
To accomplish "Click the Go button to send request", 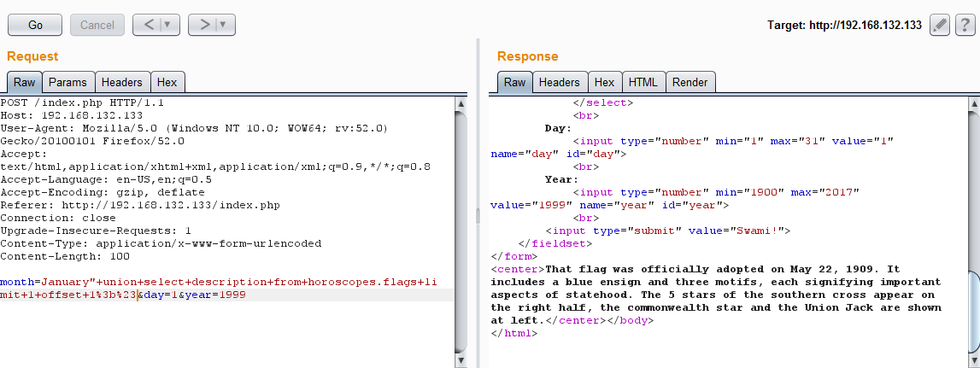I will pos(35,25).
